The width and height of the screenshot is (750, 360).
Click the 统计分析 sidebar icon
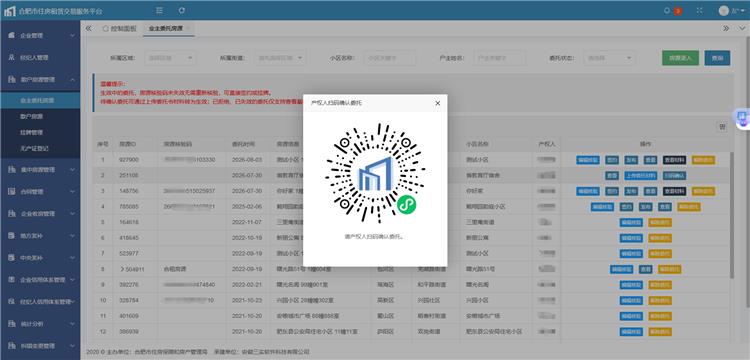(11, 324)
